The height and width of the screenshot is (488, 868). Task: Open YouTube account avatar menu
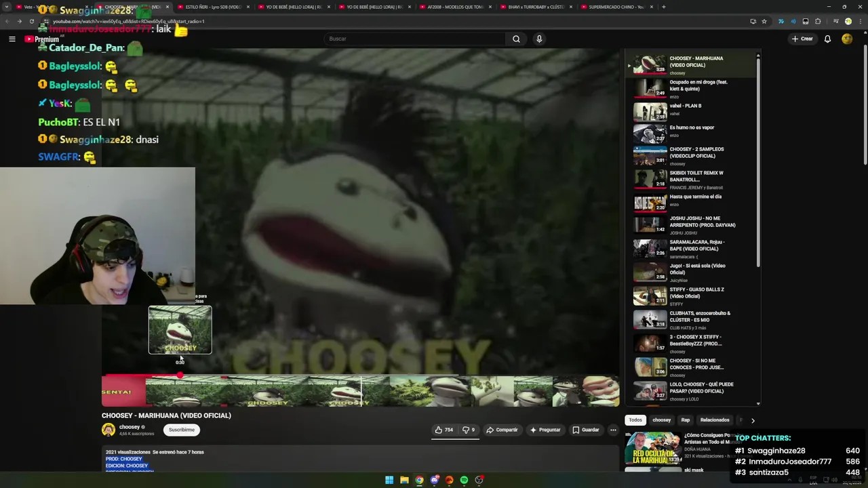pos(847,39)
